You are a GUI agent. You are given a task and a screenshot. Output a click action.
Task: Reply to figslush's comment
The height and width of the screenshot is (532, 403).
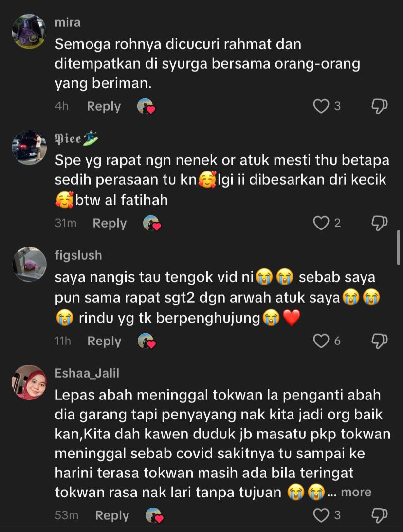[x=104, y=341]
